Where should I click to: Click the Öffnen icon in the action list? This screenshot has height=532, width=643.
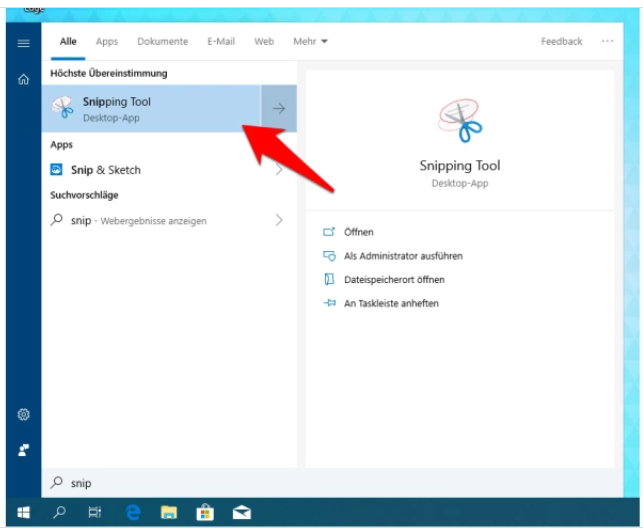coord(329,232)
